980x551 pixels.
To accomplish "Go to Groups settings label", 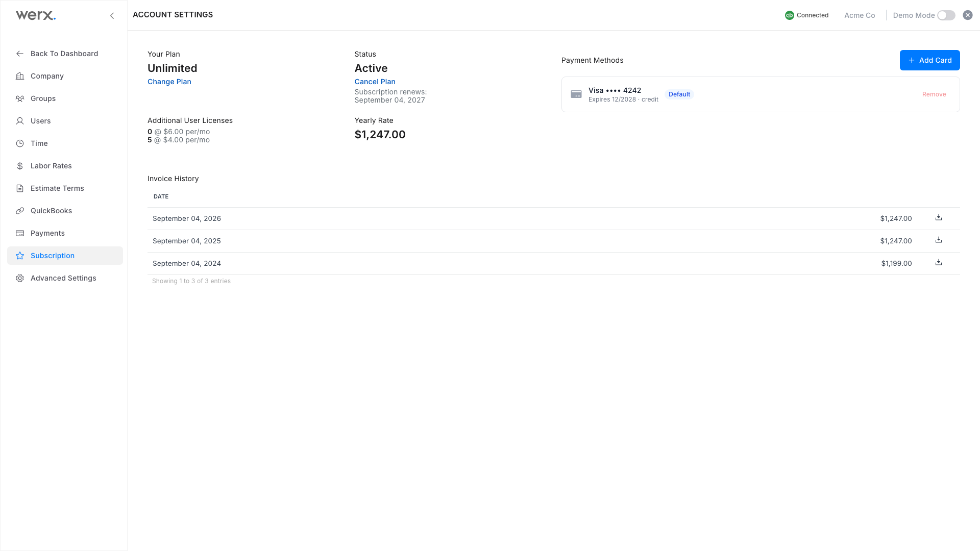I will (43, 98).
